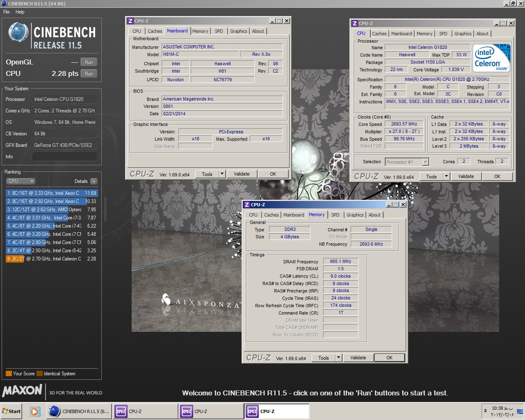The height and width of the screenshot is (420, 525).
Task: Open Memory tab in CPU tab window
Action: point(424,34)
